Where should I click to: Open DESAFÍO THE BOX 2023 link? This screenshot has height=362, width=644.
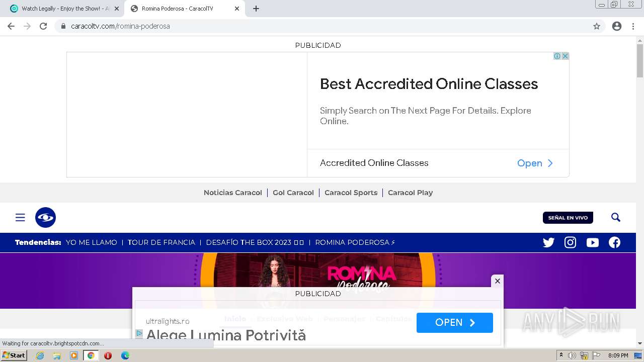[255, 242]
